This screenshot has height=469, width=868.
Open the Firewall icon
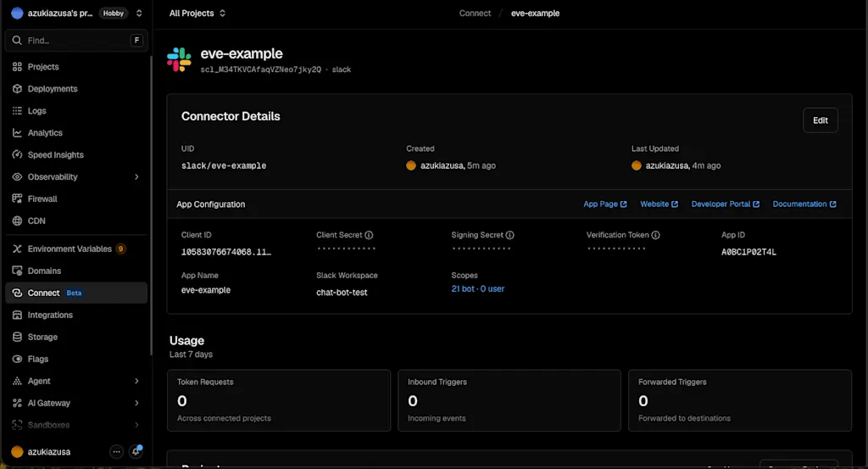click(17, 198)
